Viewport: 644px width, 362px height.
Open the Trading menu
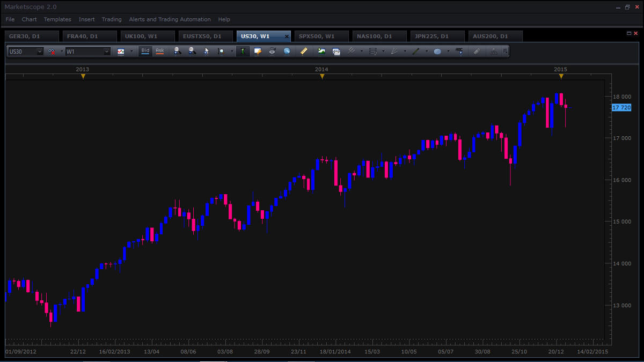coord(112,19)
